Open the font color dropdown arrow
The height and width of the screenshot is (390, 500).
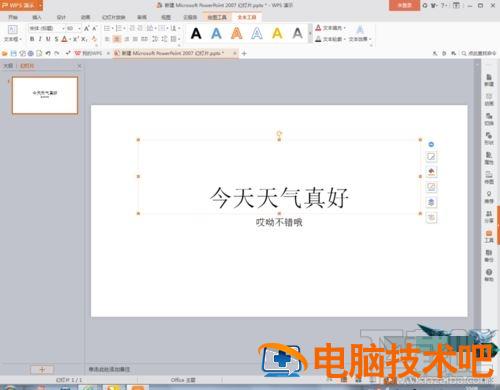69,39
